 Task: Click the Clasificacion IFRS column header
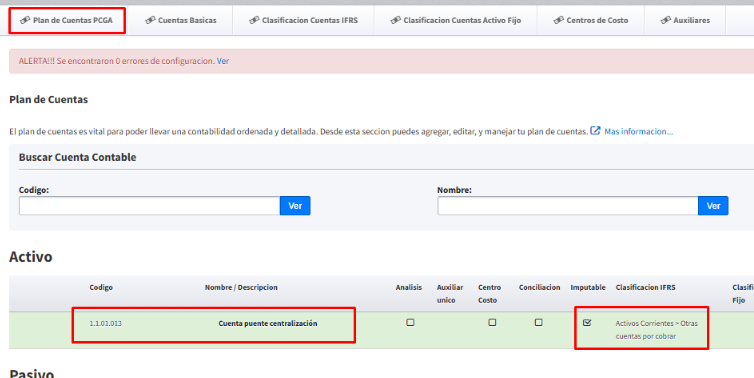(645, 288)
